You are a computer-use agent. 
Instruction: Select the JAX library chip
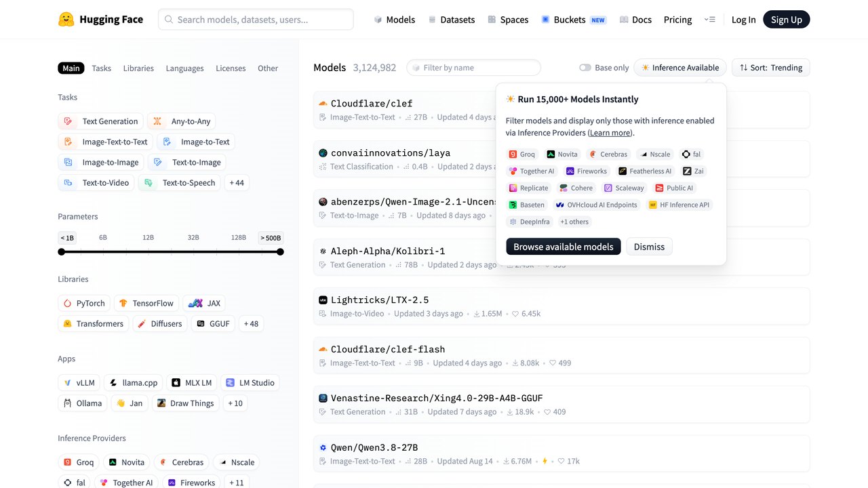click(204, 303)
